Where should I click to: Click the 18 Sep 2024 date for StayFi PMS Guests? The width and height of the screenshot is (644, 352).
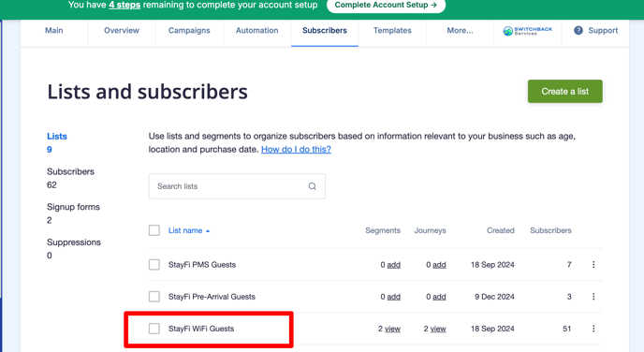492,265
